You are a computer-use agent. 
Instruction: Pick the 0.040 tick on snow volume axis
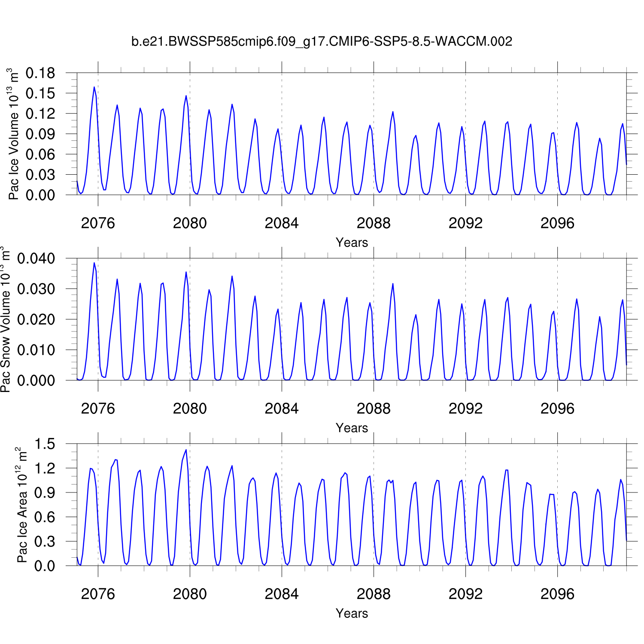tap(36, 259)
